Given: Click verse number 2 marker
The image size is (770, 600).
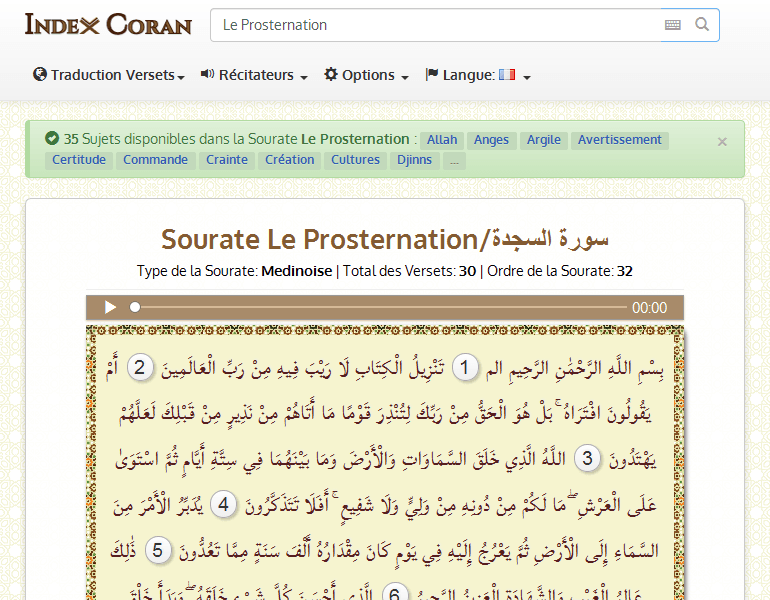Looking at the screenshot, I should [141, 369].
